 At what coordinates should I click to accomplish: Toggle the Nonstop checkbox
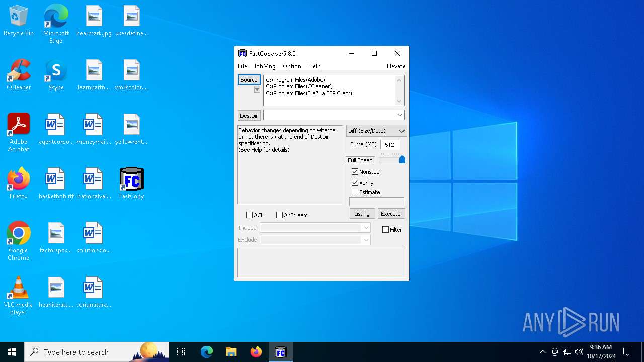tap(355, 172)
